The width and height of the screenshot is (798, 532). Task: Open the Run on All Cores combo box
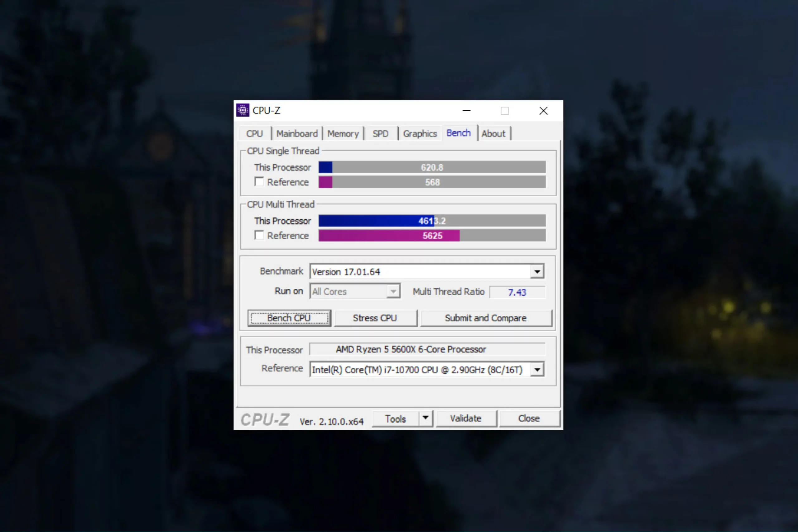pyautogui.click(x=354, y=291)
